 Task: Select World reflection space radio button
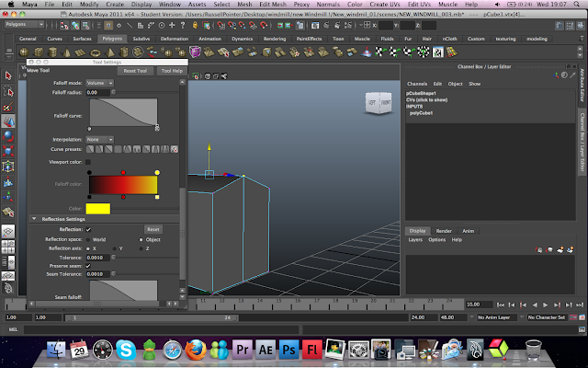(88, 239)
